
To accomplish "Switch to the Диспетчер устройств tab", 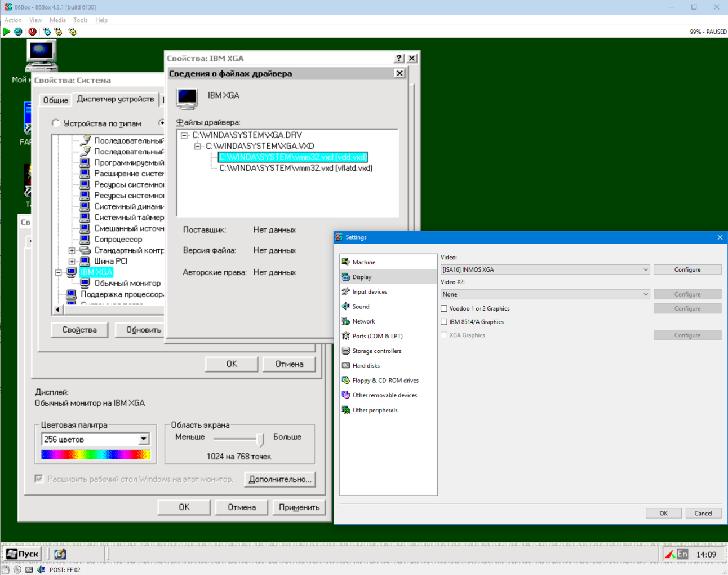I will (116, 99).
